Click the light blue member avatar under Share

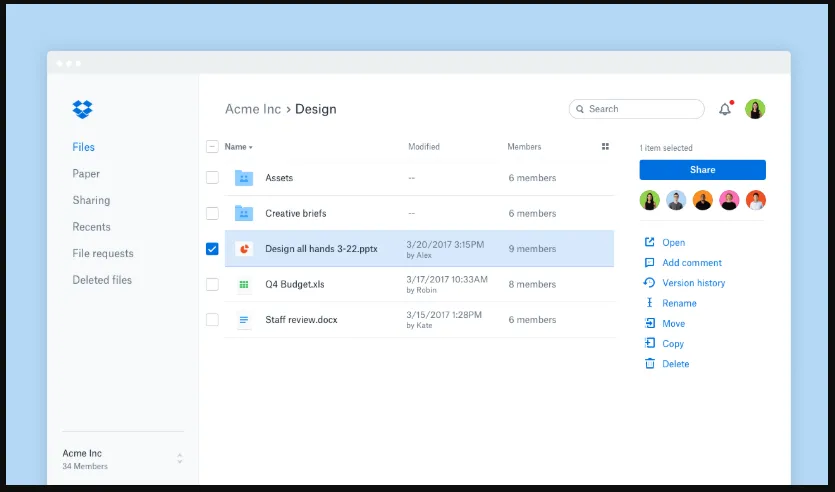(x=676, y=201)
